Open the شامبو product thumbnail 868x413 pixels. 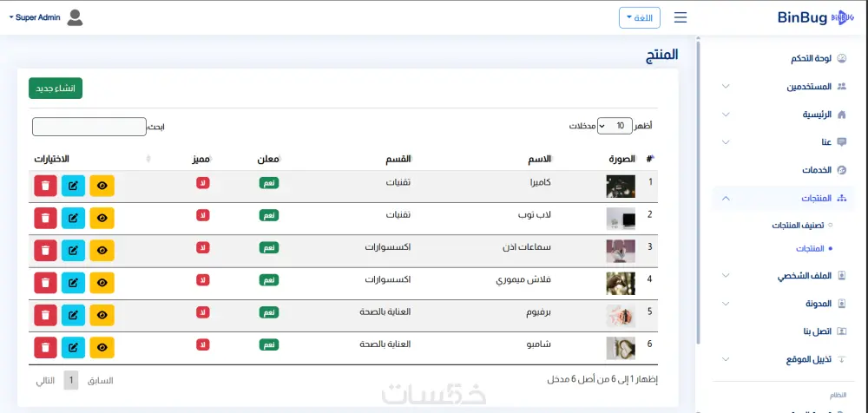click(x=621, y=348)
